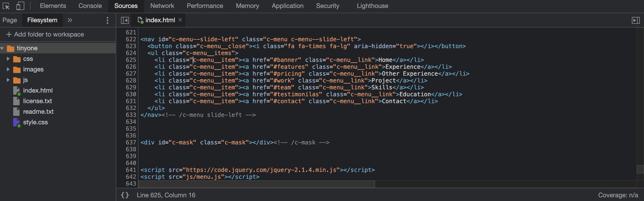Open the Security tab
The image size is (644, 201).
point(328,6)
